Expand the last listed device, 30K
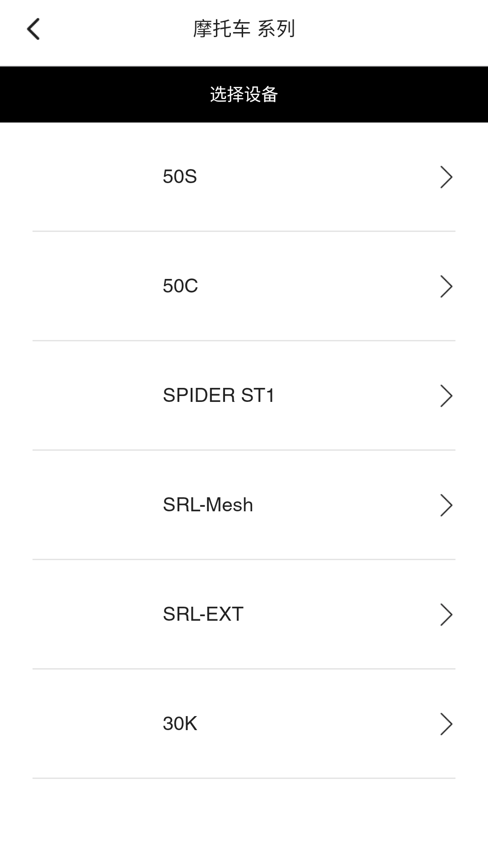Screen dimensions: 488x868 (x=244, y=724)
